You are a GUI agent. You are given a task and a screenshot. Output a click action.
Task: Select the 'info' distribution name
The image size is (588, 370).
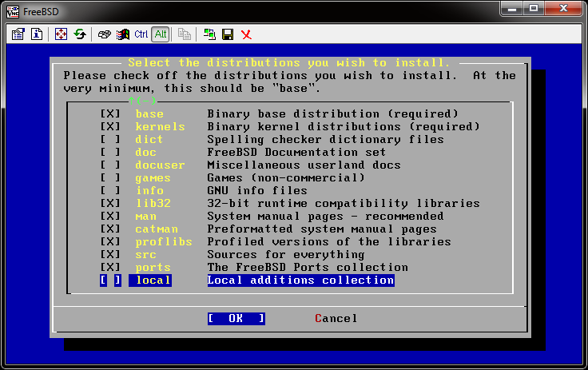pyautogui.click(x=149, y=190)
